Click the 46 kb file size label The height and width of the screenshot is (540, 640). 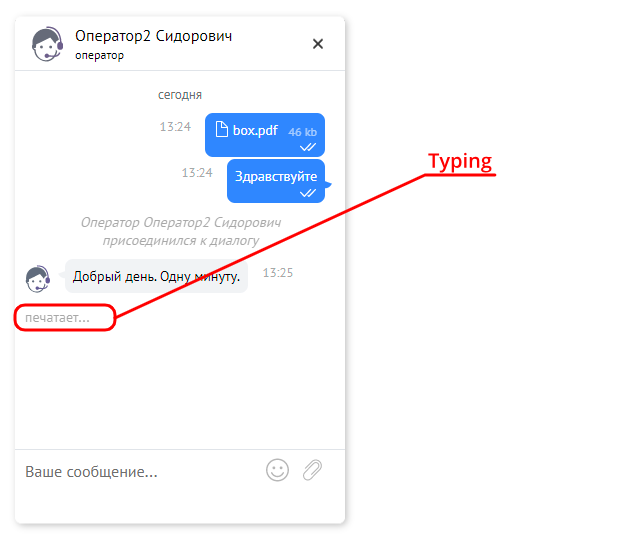302,132
